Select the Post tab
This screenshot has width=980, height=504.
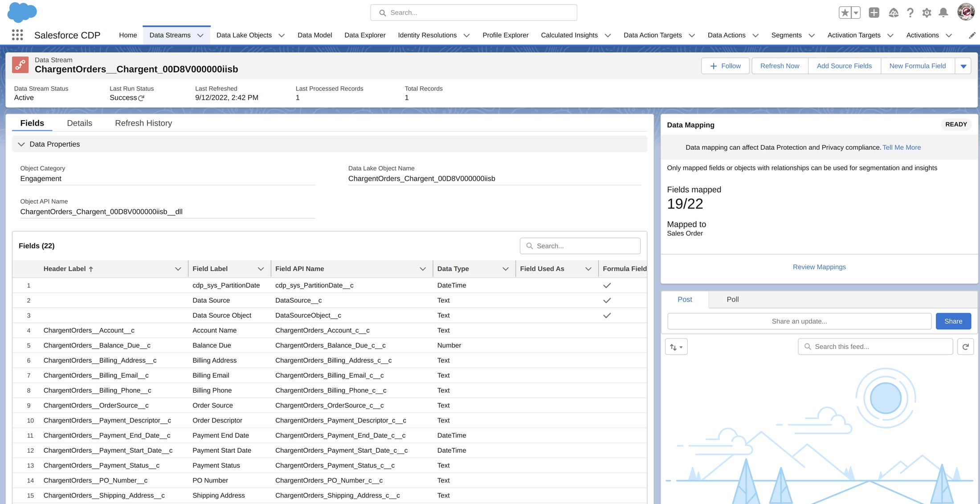pos(685,299)
